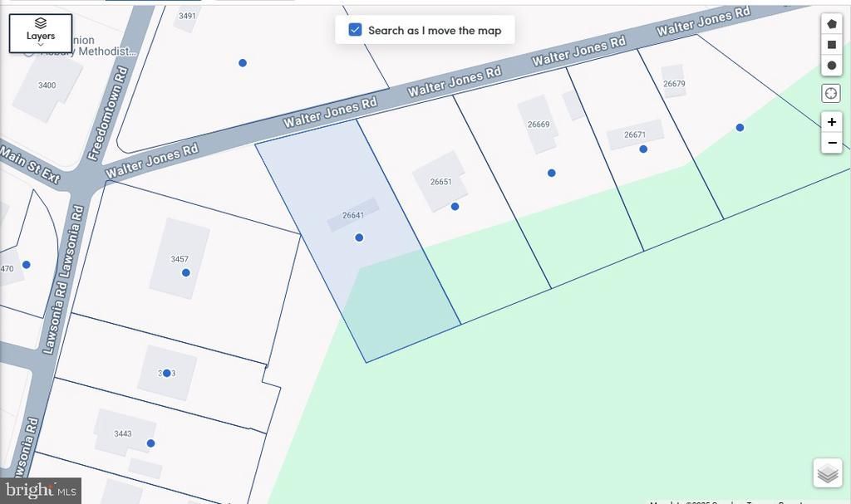Click the locate me crosshair icon
The height and width of the screenshot is (504, 851).
[831, 94]
